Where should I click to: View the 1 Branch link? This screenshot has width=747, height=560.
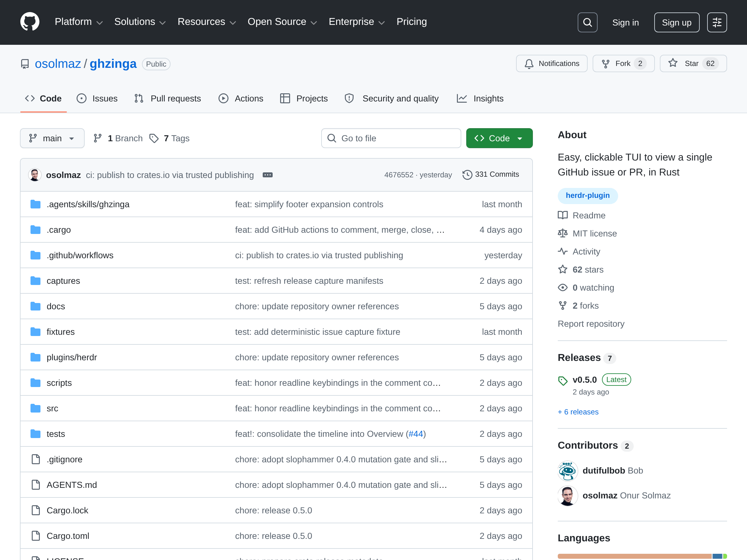pos(118,138)
